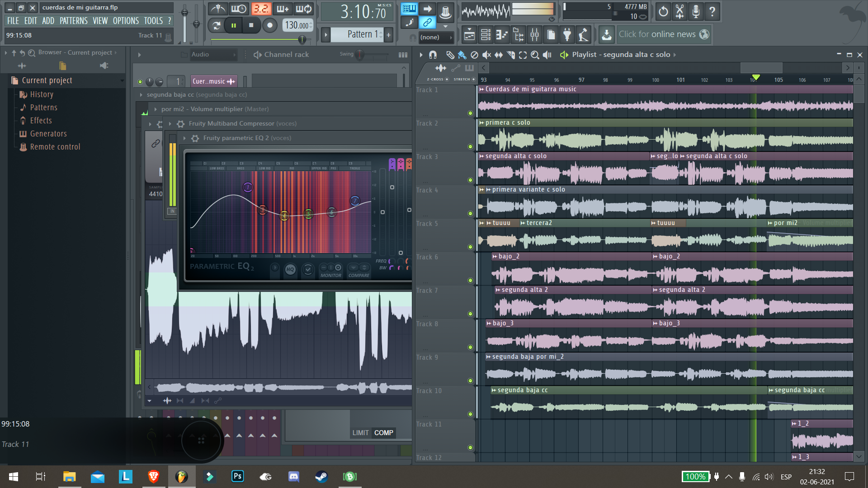Open the audio editor scissors icon

click(679, 12)
